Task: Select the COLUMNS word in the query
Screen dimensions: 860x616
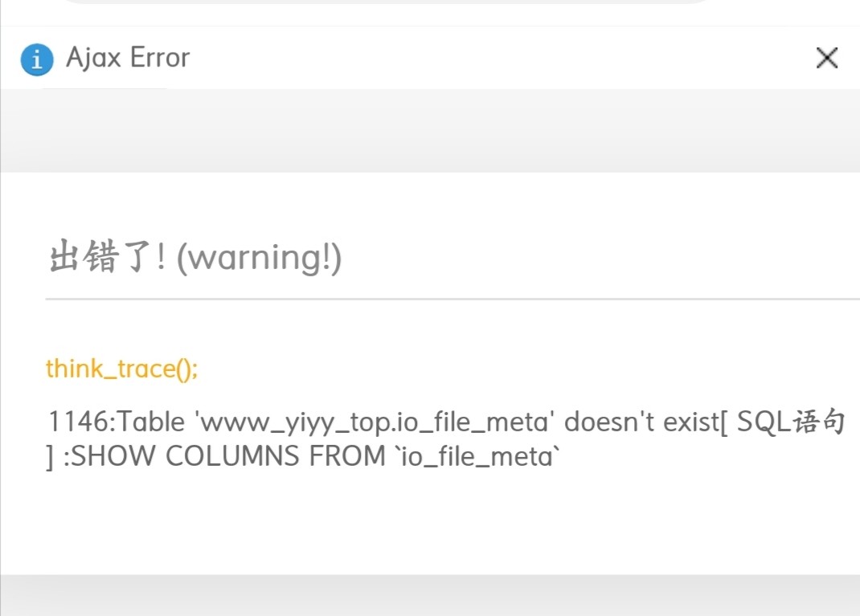Action: click(232, 456)
